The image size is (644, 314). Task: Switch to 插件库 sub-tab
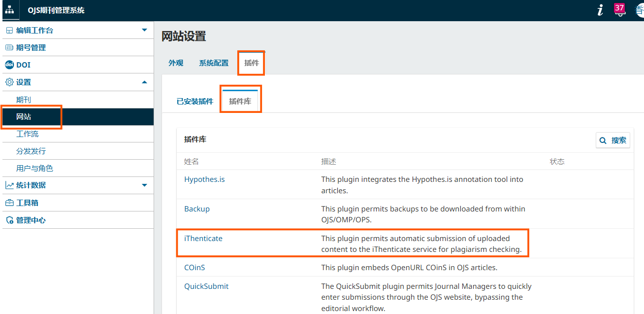[240, 102]
